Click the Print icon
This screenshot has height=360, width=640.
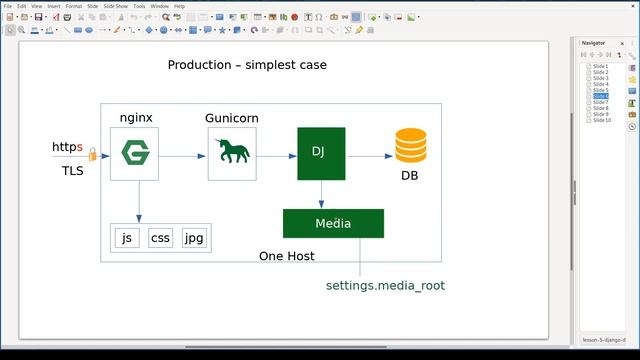tap(67, 17)
